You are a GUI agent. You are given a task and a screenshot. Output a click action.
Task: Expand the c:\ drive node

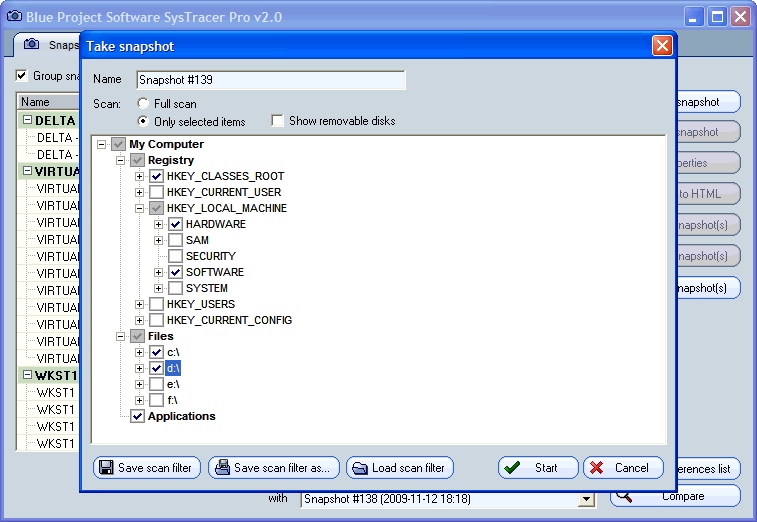tap(140, 352)
